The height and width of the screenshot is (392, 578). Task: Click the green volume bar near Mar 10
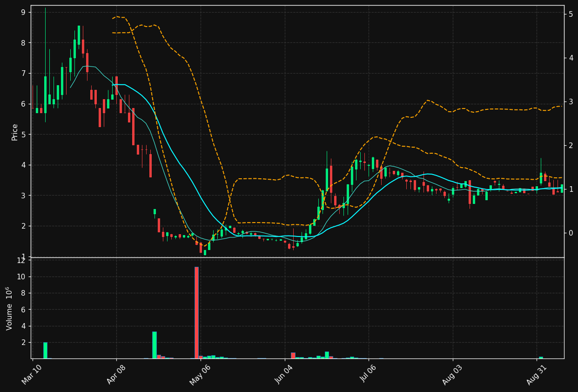pyautogui.click(x=45, y=350)
